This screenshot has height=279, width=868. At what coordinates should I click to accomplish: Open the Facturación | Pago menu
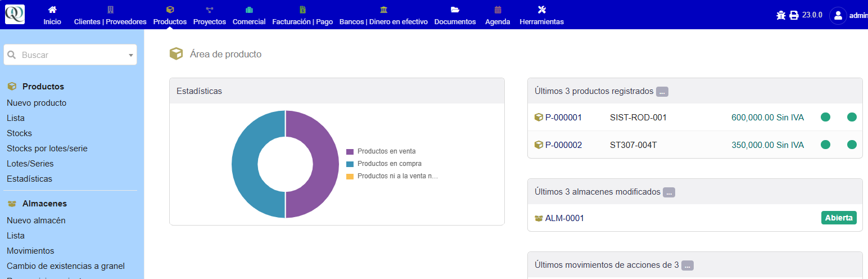pyautogui.click(x=302, y=15)
